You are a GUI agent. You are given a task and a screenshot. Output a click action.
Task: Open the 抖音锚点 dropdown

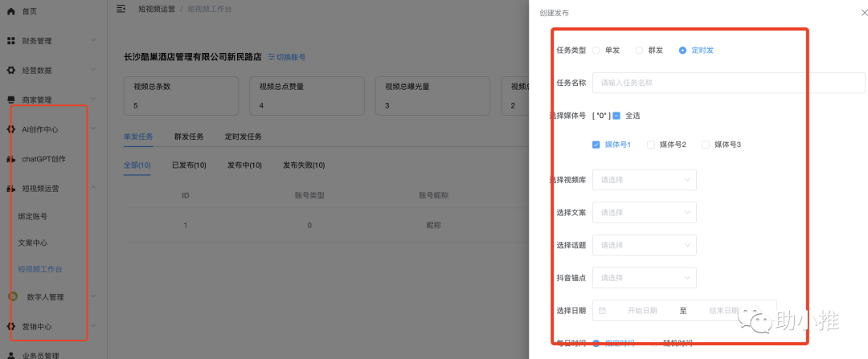click(x=644, y=278)
